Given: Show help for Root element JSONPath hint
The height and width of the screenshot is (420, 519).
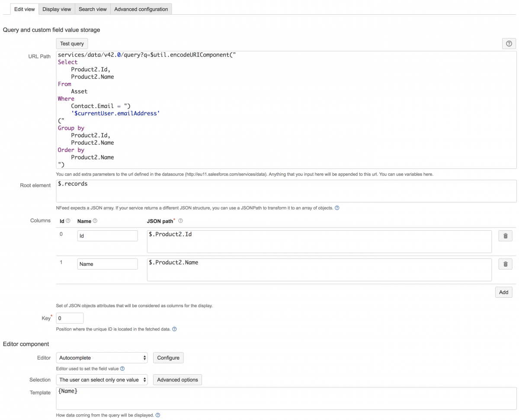Looking at the screenshot, I should [337, 208].
